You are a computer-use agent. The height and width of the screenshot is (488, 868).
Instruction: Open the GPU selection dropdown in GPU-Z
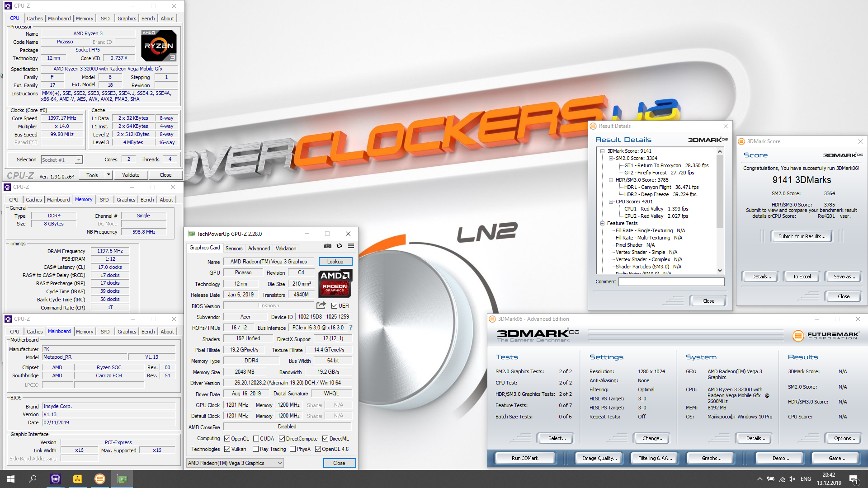(235, 463)
